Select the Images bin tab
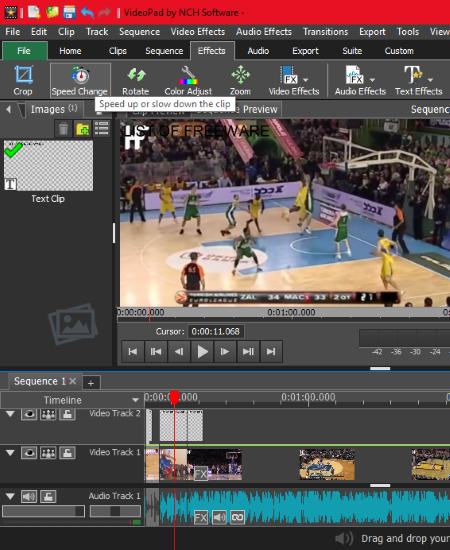Image resolution: width=450 pixels, height=550 pixels. pos(54,109)
